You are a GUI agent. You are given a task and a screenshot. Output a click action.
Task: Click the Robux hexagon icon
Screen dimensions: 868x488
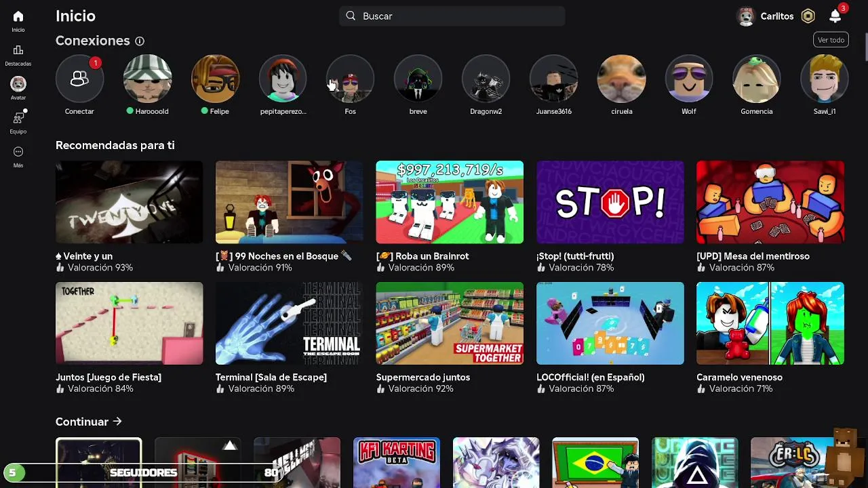808,16
